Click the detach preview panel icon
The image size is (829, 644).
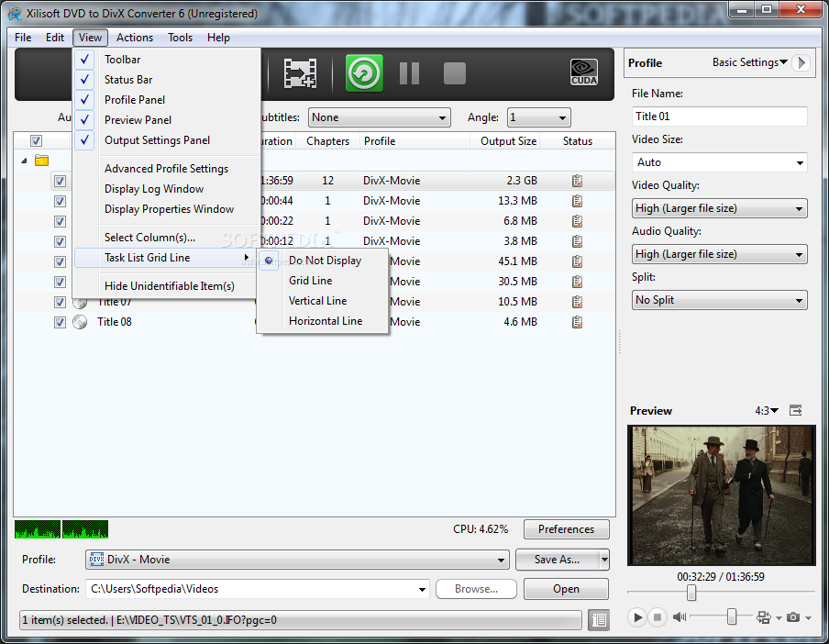coord(796,410)
